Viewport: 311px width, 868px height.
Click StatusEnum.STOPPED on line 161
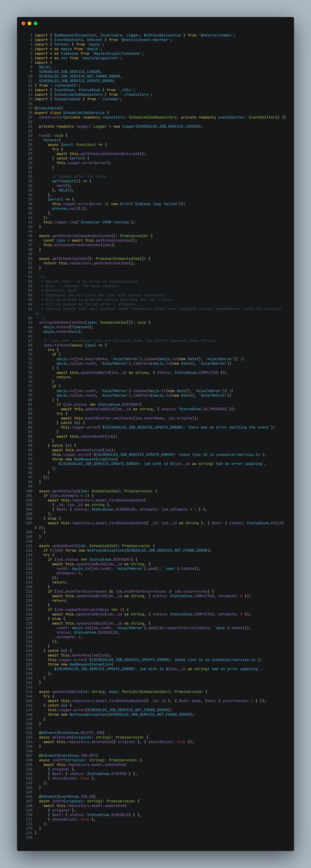coord(107,774)
